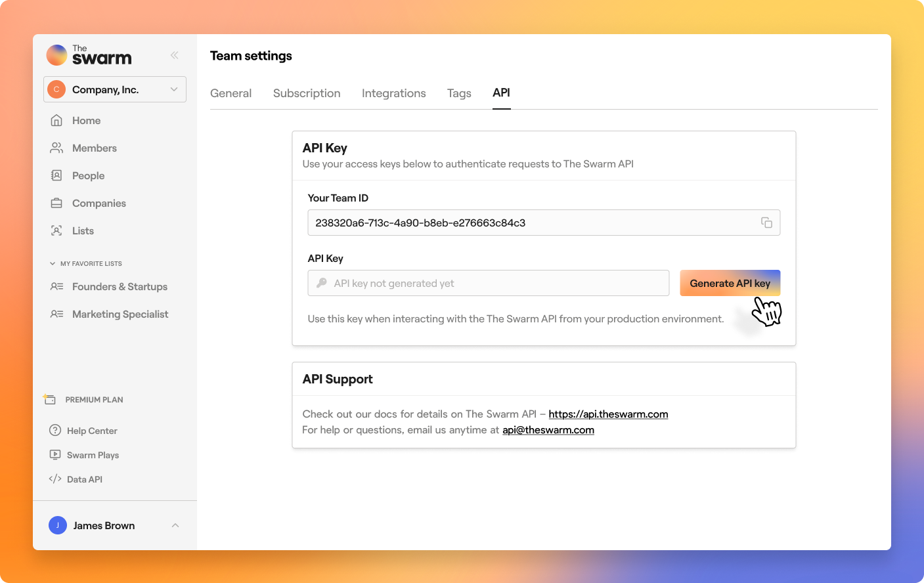Open the People page

click(88, 176)
